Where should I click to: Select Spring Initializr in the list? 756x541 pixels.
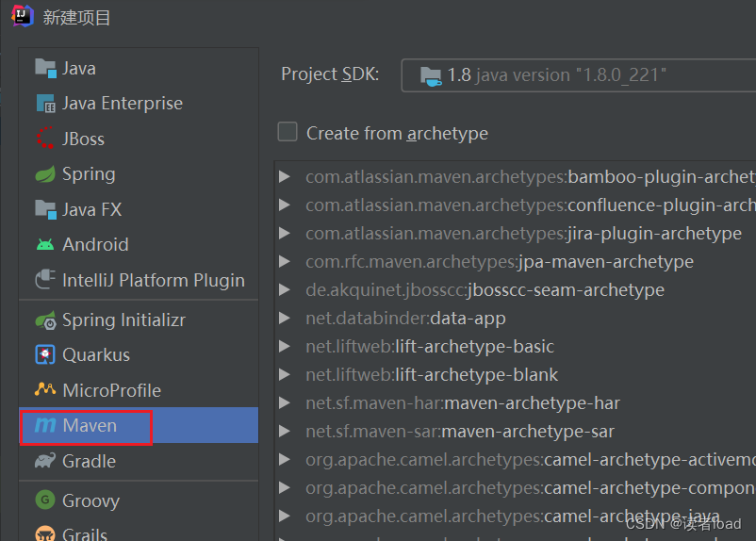point(139,320)
